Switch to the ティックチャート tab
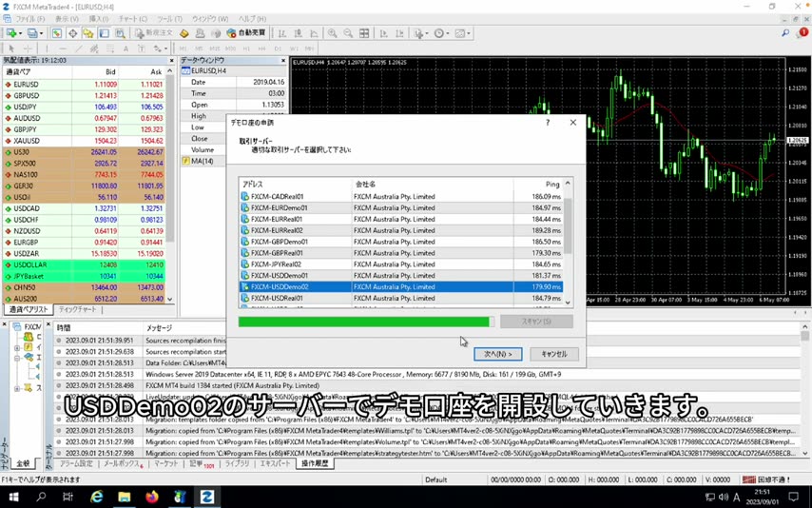The image size is (812, 508). [77, 309]
